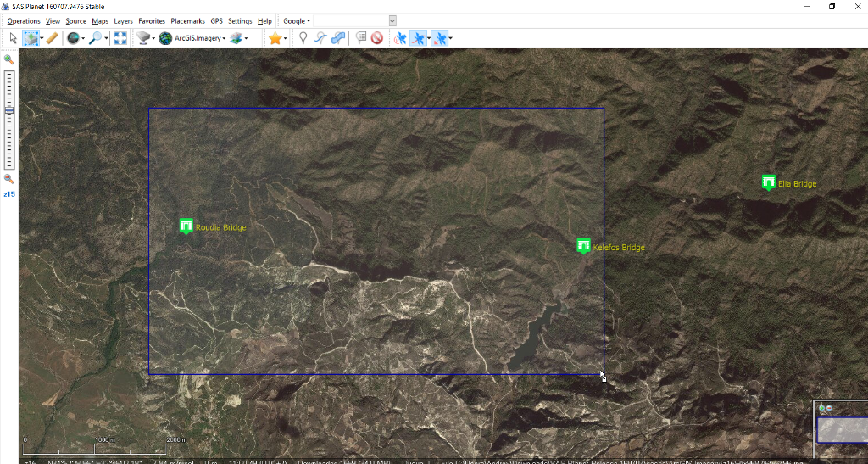Open the Source menu

(75, 21)
